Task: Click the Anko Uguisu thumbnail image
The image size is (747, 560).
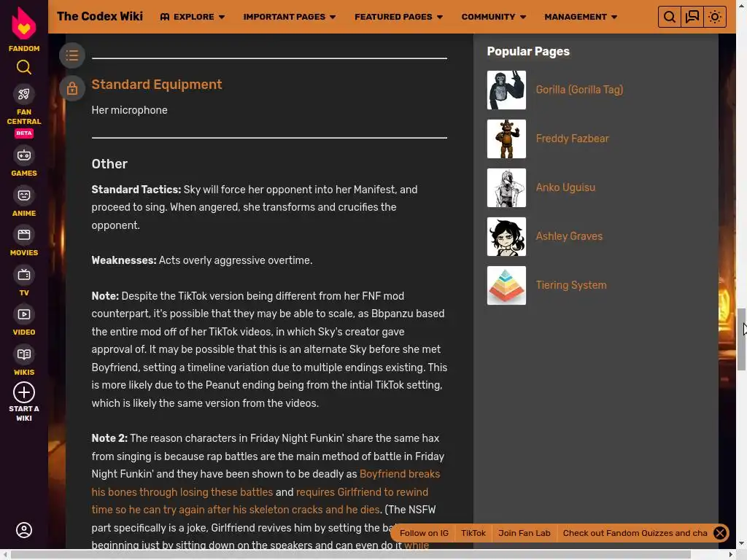Action: coord(506,187)
